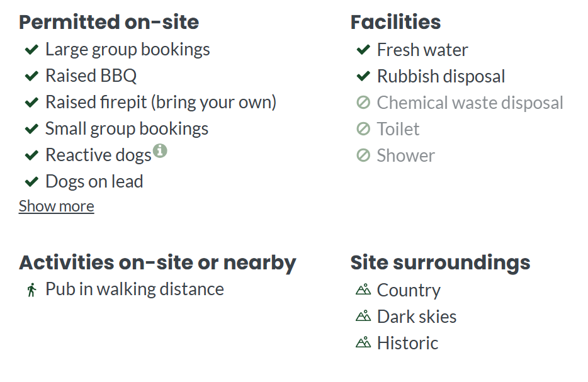Click the Reactive dogs label text

[x=98, y=155]
